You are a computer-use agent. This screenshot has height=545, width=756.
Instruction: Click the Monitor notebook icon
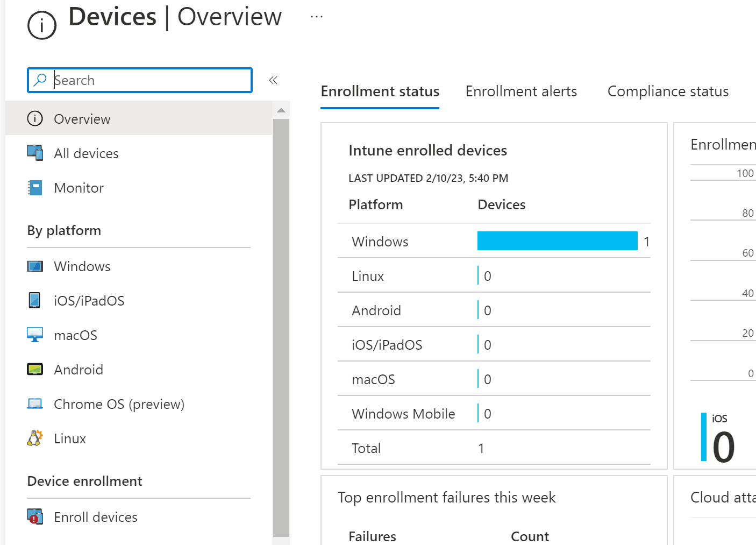(x=35, y=188)
